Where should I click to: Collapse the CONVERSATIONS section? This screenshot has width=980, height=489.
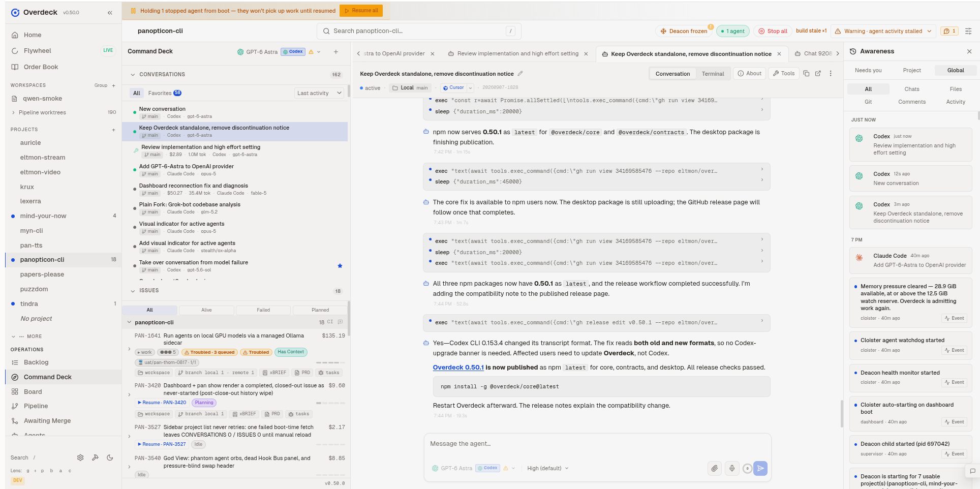[133, 75]
